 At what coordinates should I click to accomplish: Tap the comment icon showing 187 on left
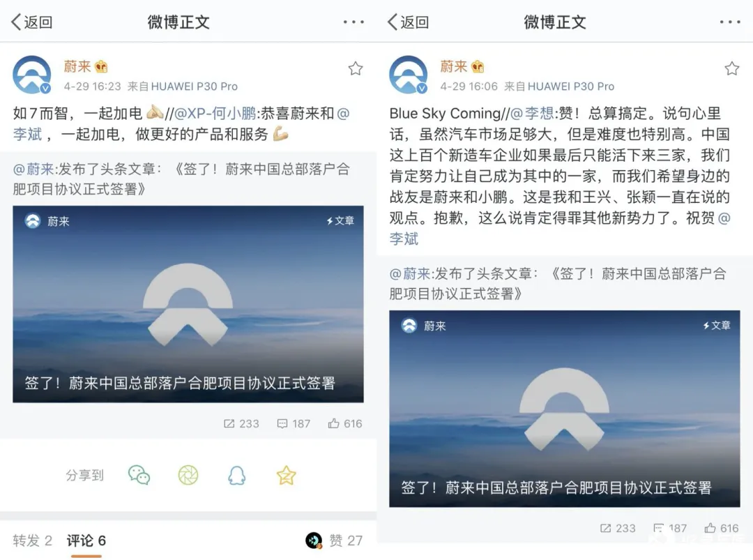(x=282, y=423)
